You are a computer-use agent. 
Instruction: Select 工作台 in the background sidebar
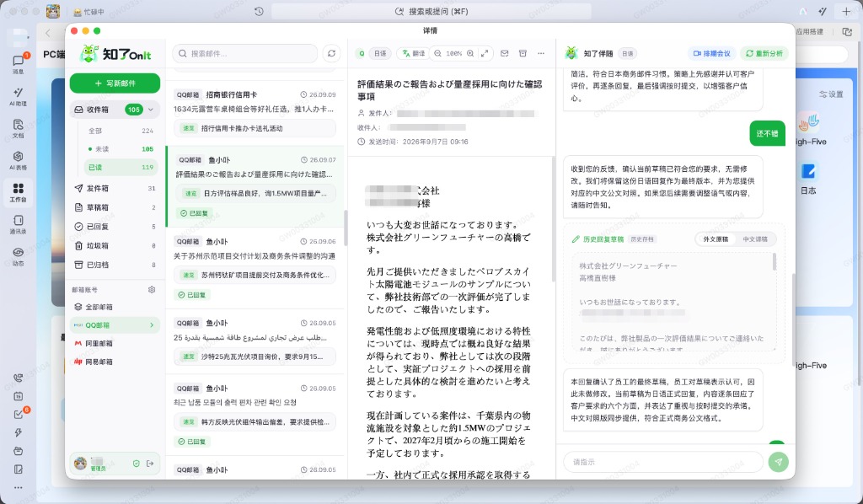[x=19, y=192]
